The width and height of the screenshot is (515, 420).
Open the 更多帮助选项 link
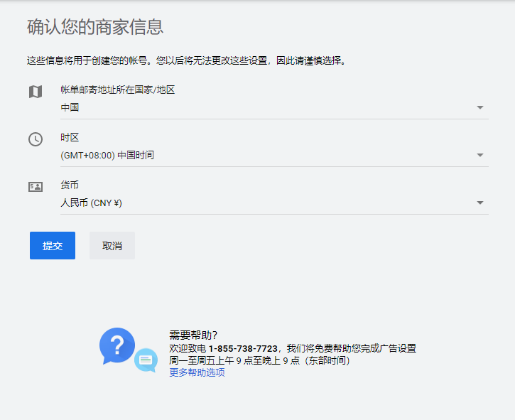click(x=197, y=372)
